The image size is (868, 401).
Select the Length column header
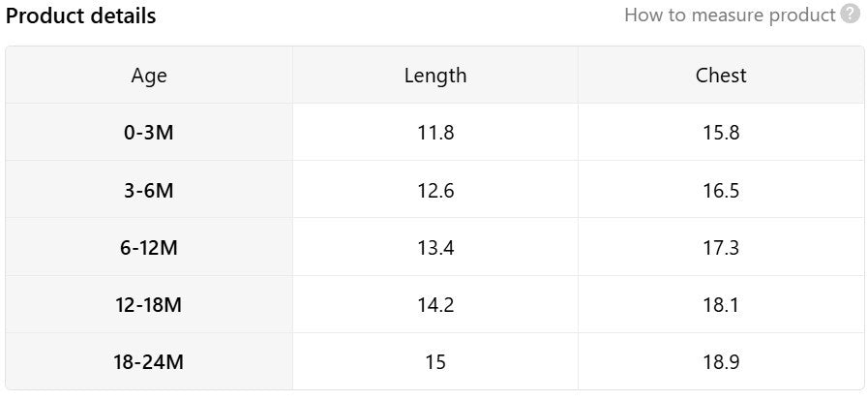click(x=435, y=76)
